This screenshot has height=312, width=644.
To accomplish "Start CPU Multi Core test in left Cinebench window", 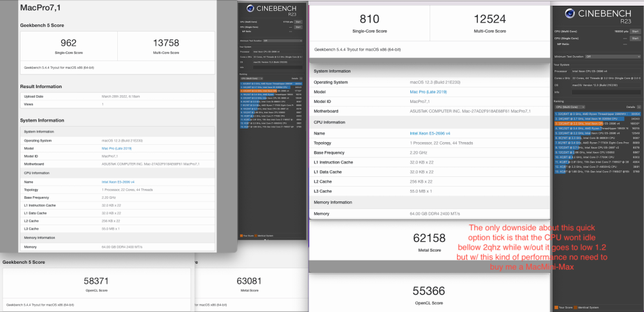I will 298,22.
